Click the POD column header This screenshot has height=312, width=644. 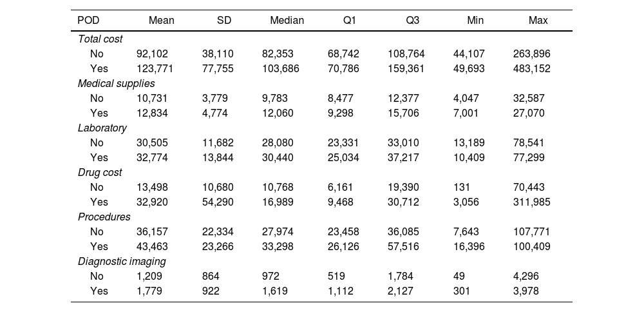(x=88, y=21)
